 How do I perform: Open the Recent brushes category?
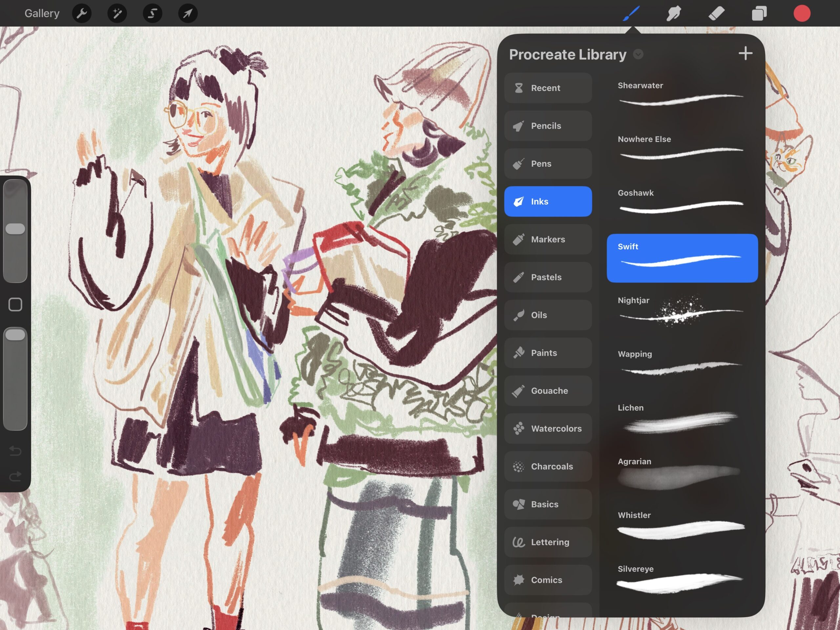click(x=548, y=88)
